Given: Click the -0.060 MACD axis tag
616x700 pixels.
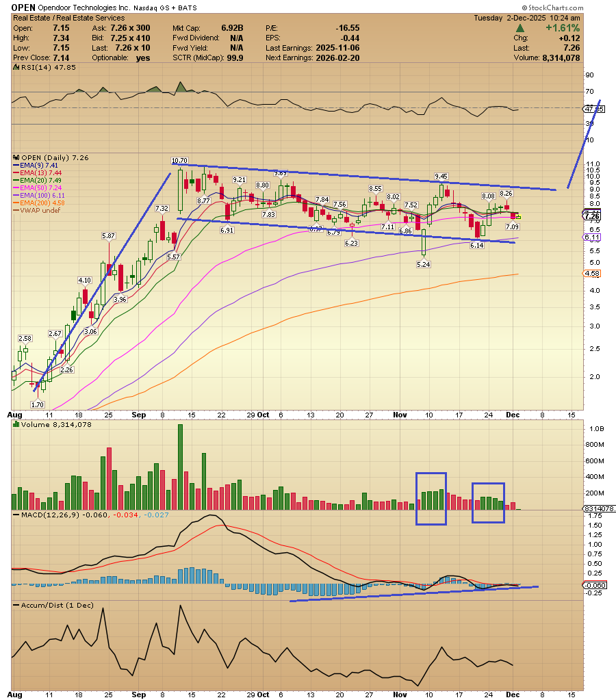Looking at the screenshot, I should click(x=595, y=585).
